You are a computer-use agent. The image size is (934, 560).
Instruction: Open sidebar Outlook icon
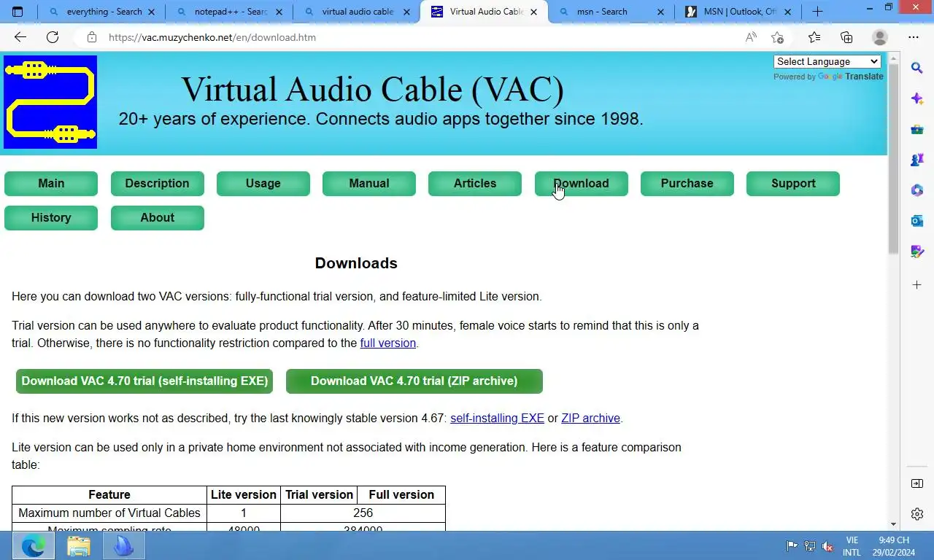tap(917, 221)
